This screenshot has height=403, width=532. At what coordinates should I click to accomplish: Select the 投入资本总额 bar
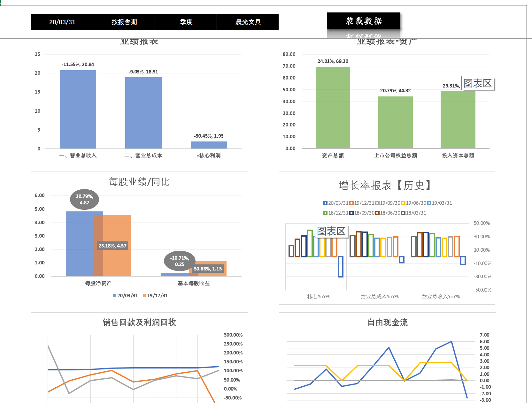tap(458, 120)
